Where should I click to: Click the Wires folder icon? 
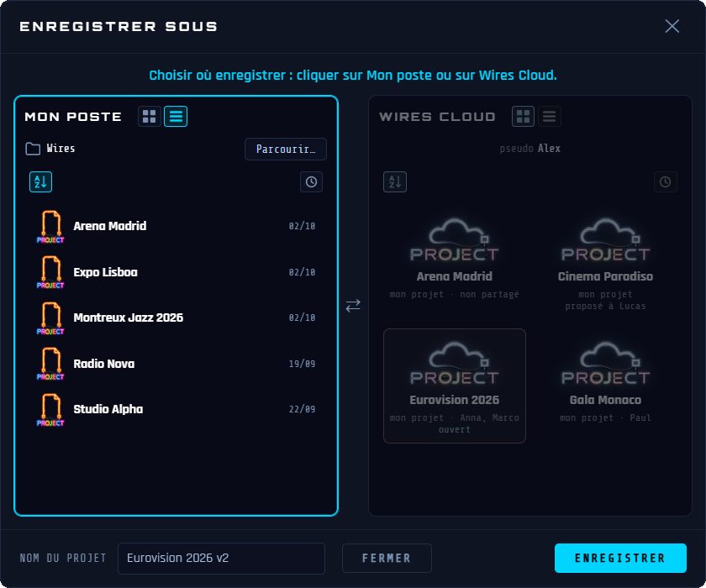pyautogui.click(x=33, y=149)
